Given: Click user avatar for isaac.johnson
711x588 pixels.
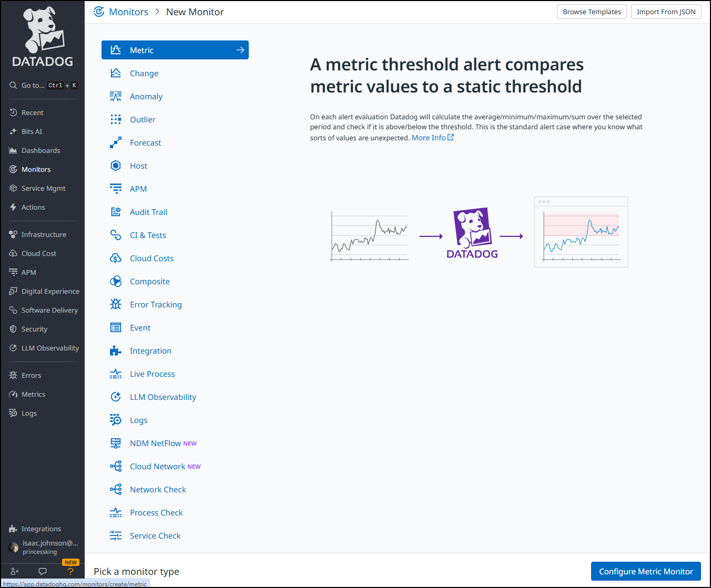Looking at the screenshot, I should pyautogui.click(x=13, y=548).
